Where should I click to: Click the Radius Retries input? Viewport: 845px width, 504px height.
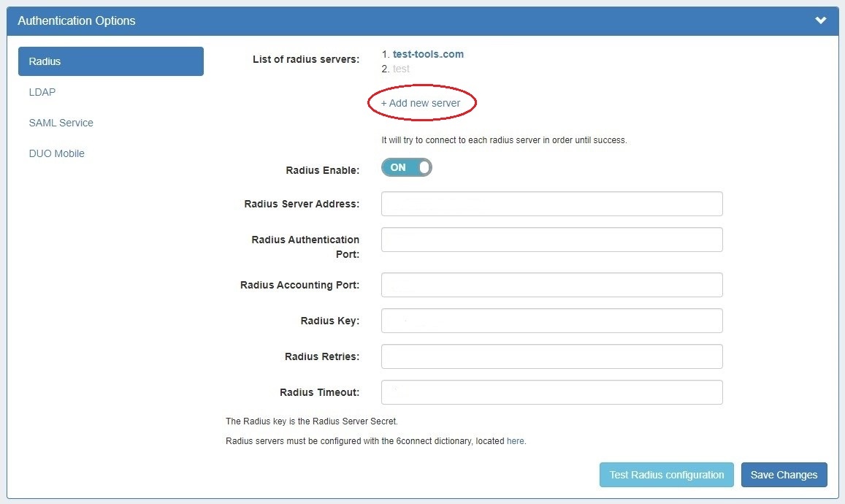[551, 356]
